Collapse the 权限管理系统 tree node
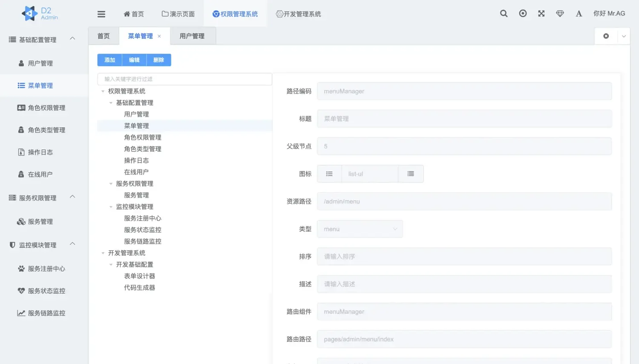 click(x=103, y=91)
